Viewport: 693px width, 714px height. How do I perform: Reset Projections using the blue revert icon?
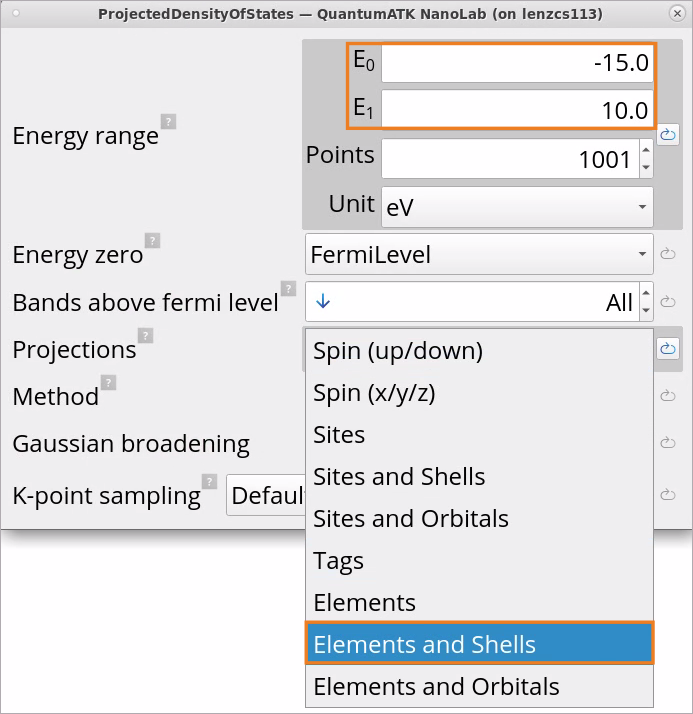[668, 349]
